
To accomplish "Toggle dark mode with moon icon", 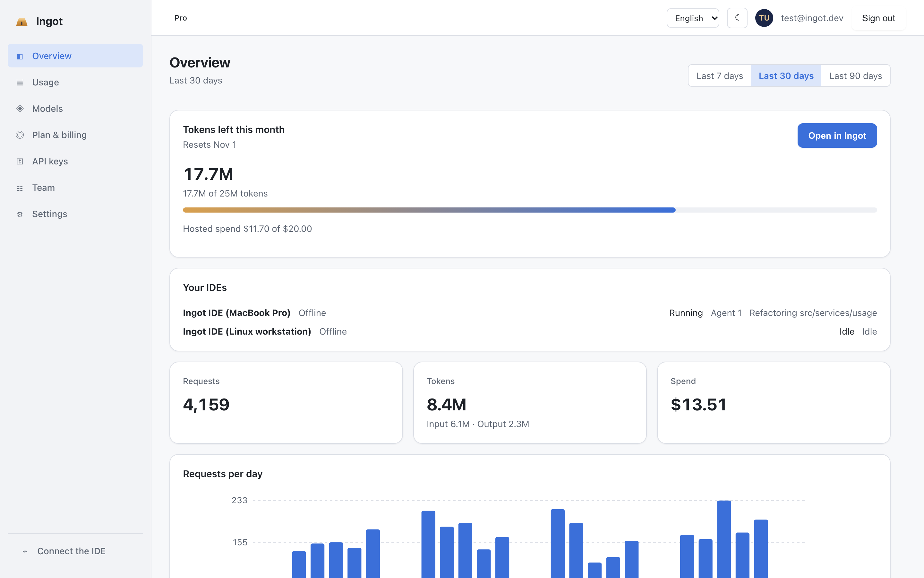I will [x=737, y=18].
